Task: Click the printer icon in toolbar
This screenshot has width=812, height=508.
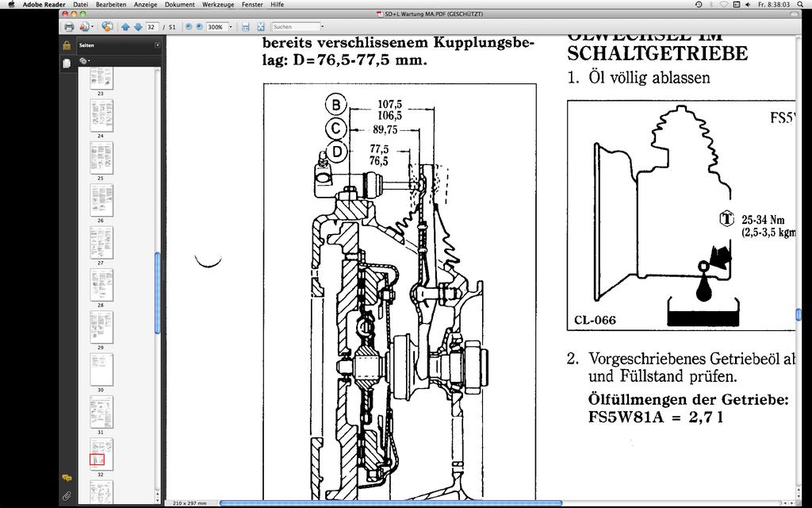Action: (69, 27)
